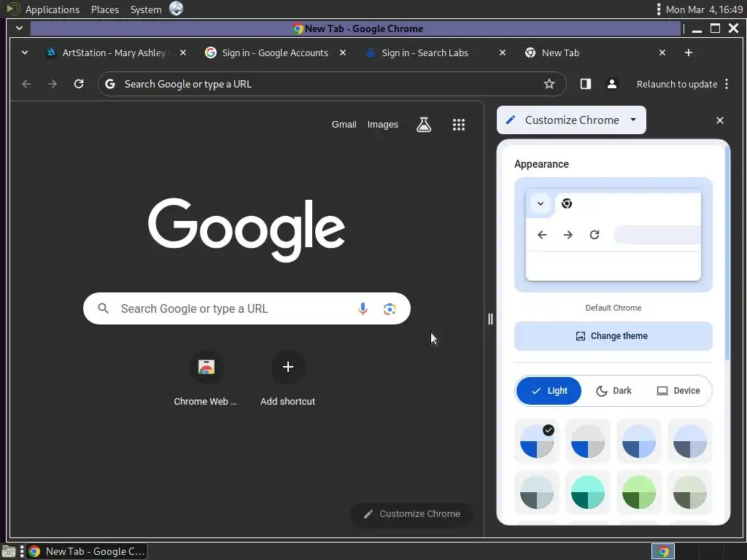The height and width of the screenshot is (560, 747).
Task: Reload the current page
Action: pos(79,85)
